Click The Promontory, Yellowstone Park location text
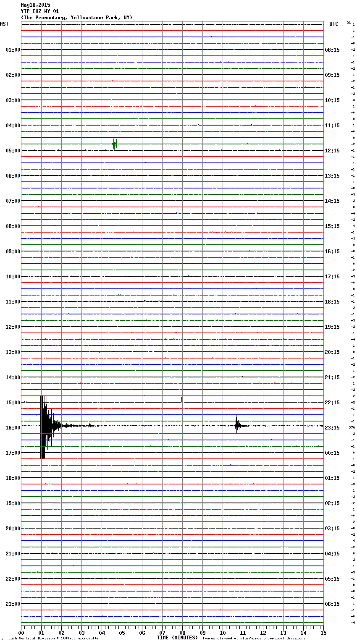Image resolution: width=357 pixels, height=644 pixels. tap(76, 18)
